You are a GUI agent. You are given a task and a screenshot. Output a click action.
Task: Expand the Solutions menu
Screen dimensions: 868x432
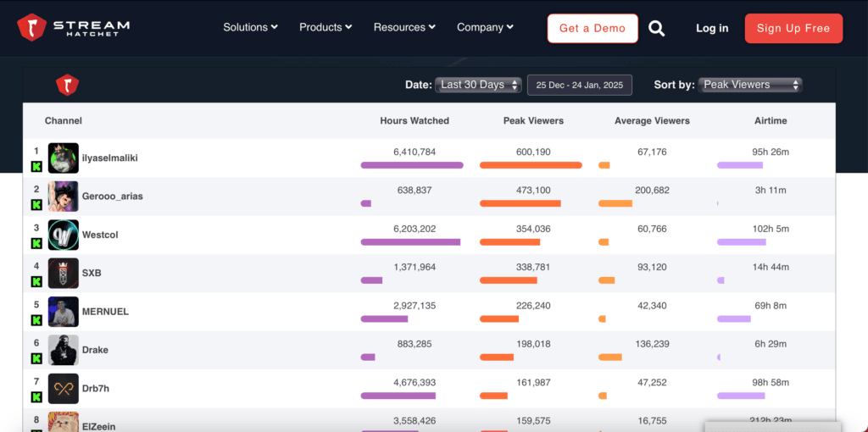pyautogui.click(x=250, y=27)
